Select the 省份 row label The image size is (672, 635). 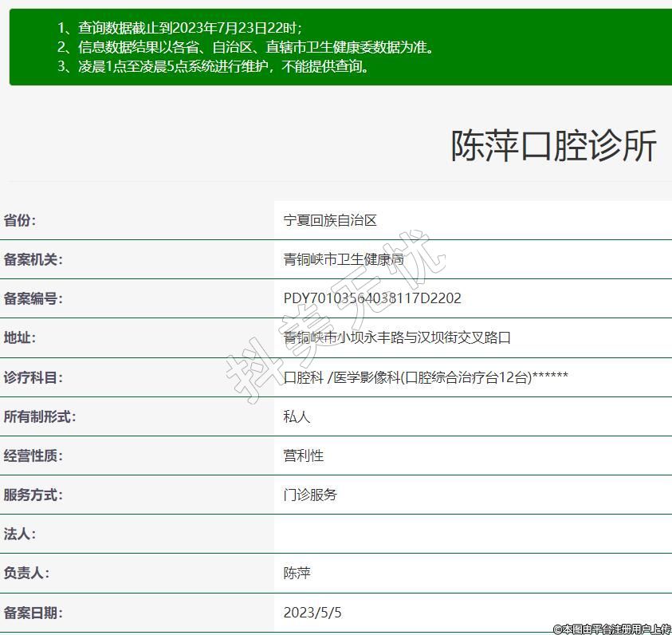pos(20,220)
